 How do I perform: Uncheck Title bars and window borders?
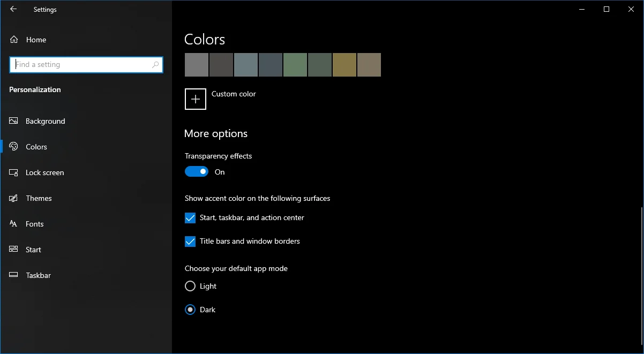[x=190, y=242]
